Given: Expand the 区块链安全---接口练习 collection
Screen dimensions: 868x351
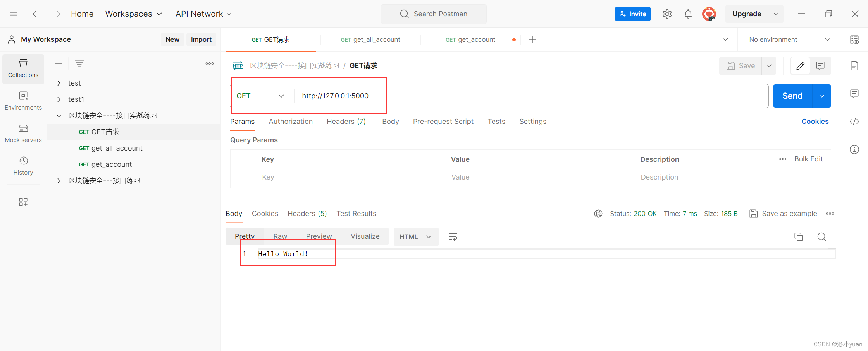Looking at the screenshot, I should click(x=59, y=181).
